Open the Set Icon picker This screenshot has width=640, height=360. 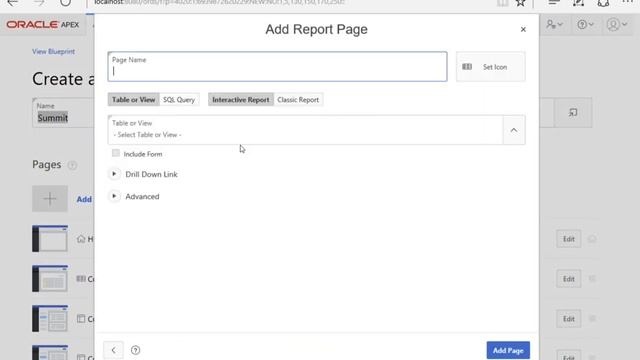point(491,67)
